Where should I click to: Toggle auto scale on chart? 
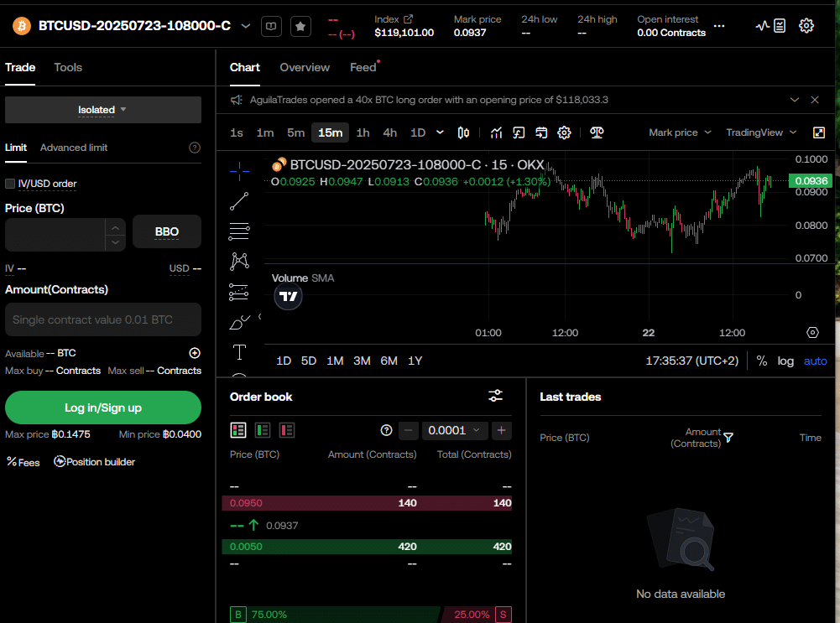click(x=815, y=361)
